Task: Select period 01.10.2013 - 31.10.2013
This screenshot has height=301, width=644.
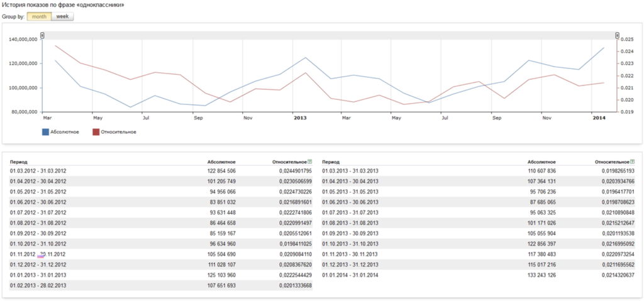Action: (350, 244)
